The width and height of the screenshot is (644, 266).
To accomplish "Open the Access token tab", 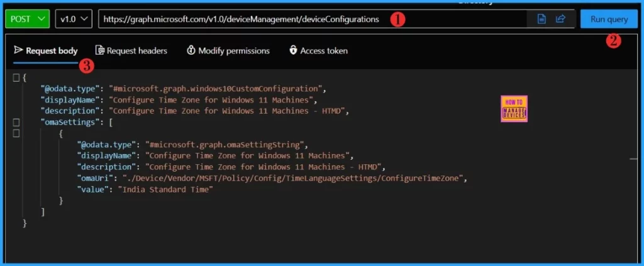I will coord(318,51).
